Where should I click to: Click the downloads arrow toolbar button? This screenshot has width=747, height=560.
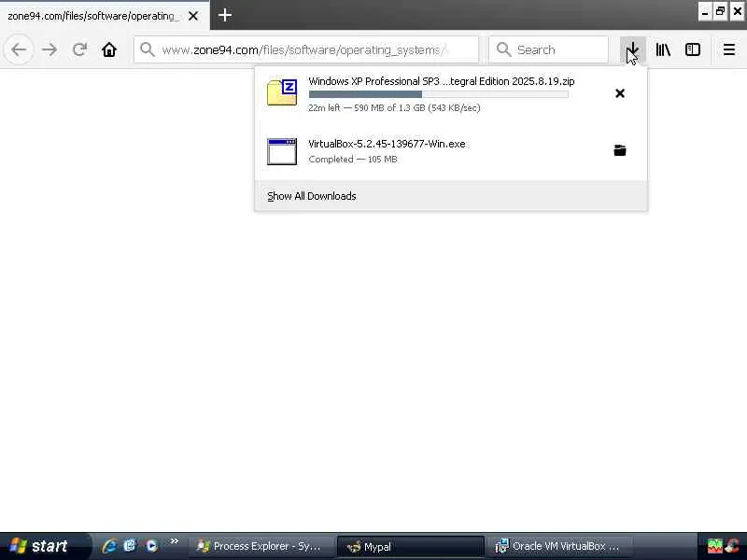click(x=633, y=49)
